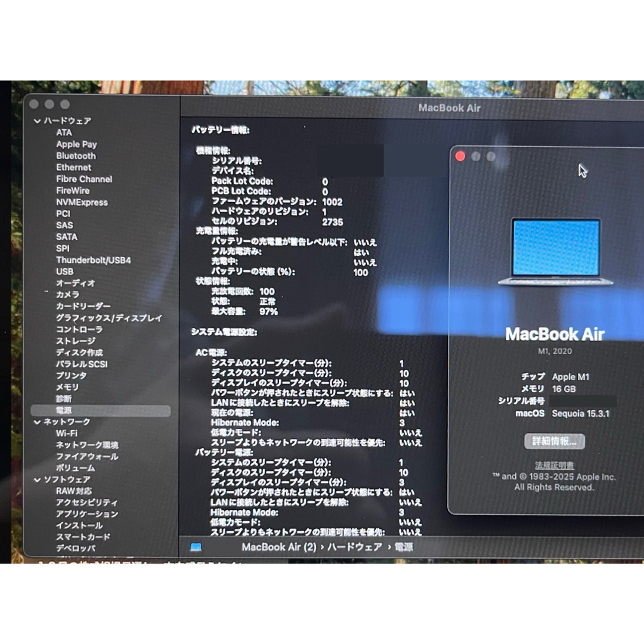Click the 最大容量 97% value
Screen dimensions: 644x644
click(268, 312)
